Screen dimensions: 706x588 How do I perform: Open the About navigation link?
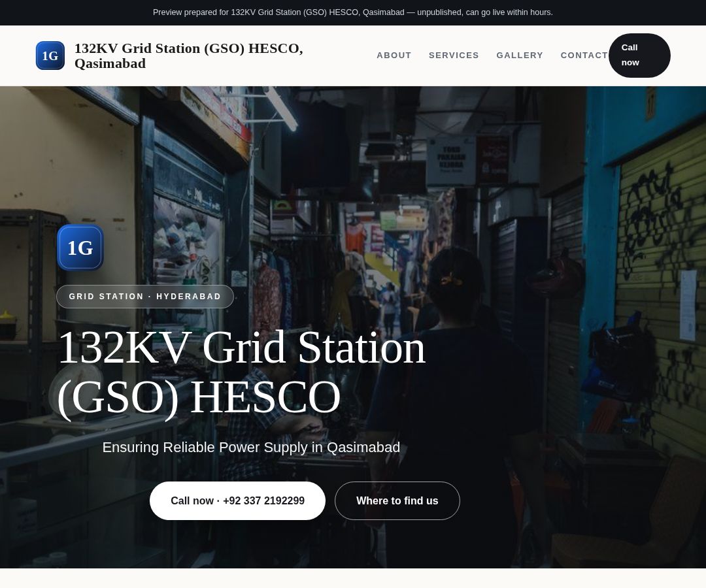pyautogui.click(x=394, y=56)
